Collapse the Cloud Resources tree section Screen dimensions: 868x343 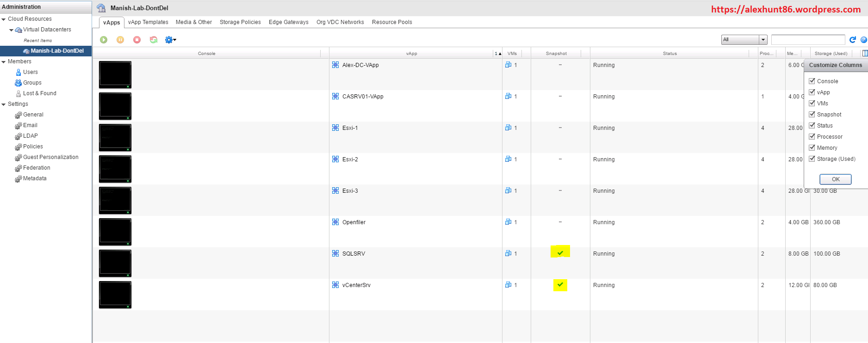4,19
